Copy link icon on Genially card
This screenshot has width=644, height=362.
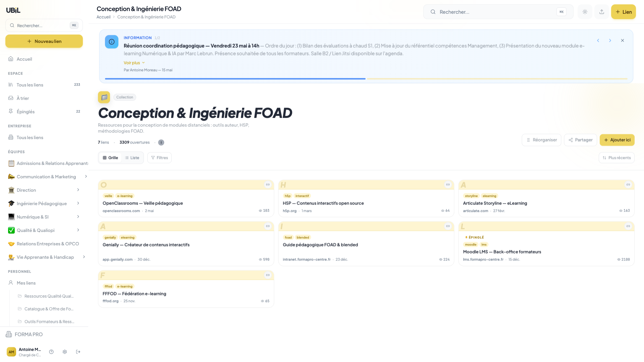(268, 226)
